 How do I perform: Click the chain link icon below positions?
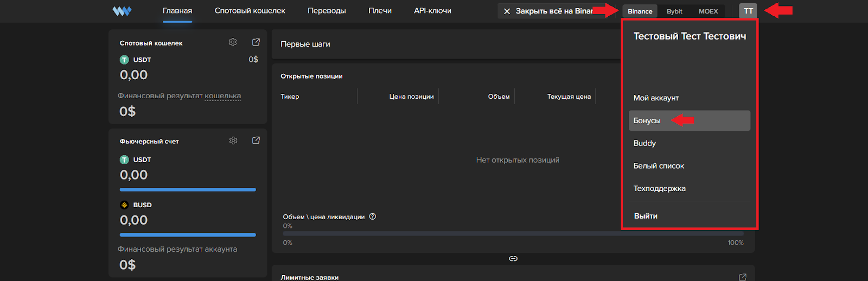click(x=513, y=259)
